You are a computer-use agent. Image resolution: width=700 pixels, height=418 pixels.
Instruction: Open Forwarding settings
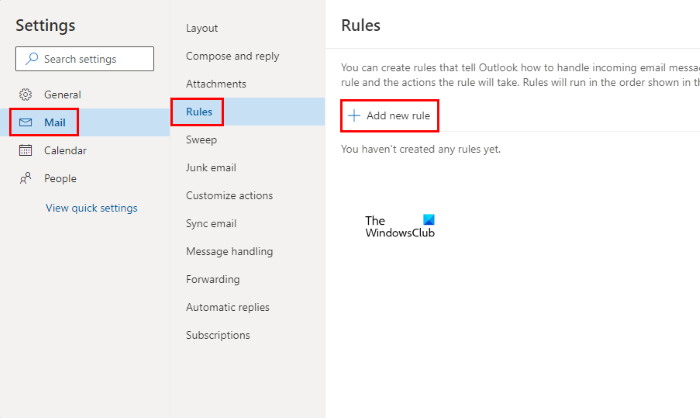[x=212, y=279]
